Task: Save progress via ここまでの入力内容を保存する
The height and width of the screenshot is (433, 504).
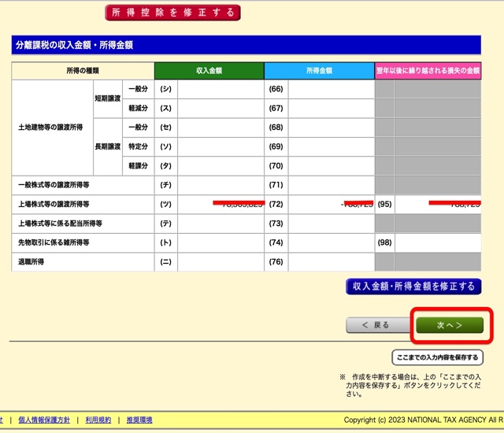Action: coord(437,357)
